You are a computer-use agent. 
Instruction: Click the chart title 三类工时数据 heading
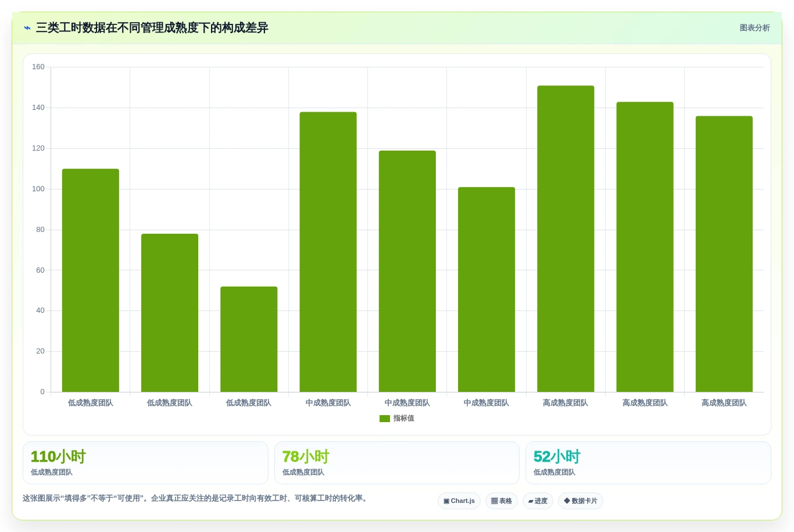tap(152, 28)
